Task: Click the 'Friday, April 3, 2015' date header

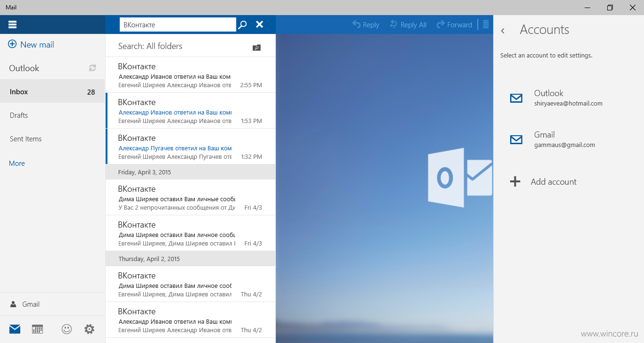Action: pos(190,172)
